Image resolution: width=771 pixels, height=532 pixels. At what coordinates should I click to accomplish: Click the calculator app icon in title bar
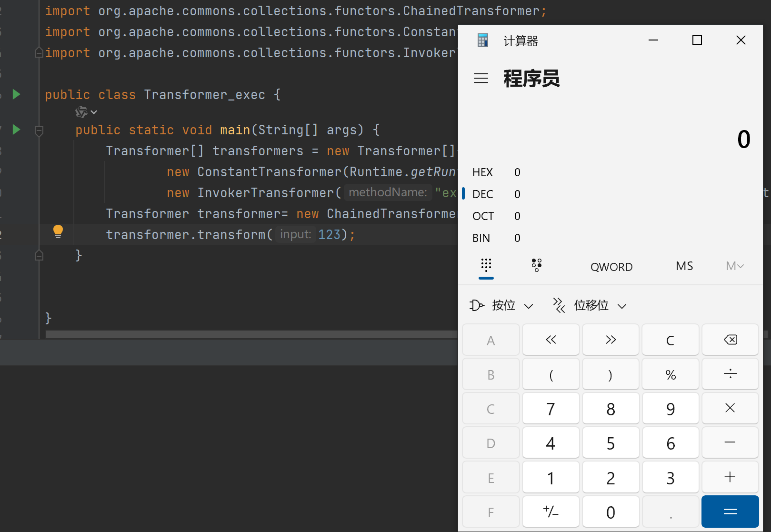click(x=483, y=40)
